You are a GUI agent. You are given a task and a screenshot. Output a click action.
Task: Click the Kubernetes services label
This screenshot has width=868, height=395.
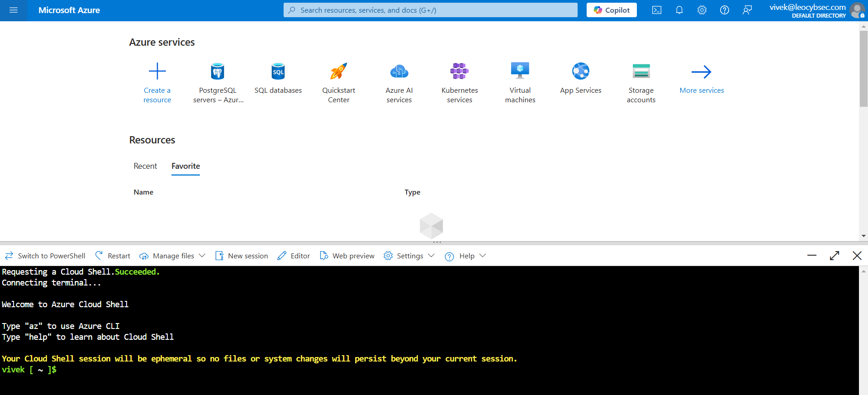[460, 95]
